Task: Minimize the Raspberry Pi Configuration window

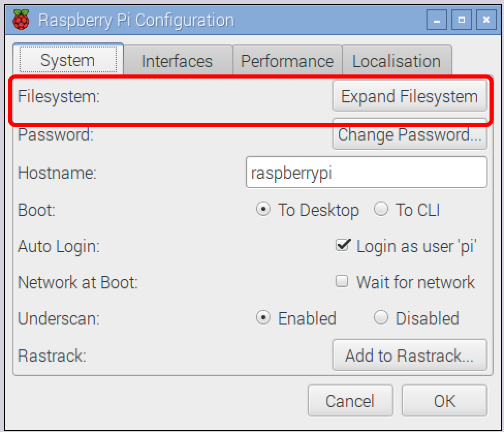Action: point(437,21)
